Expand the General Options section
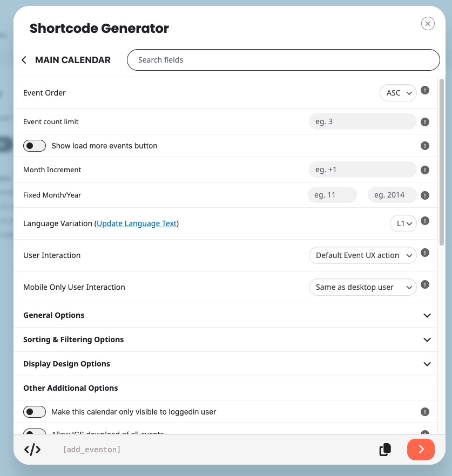Image resolution: width=452 pixels, height=476 pixels. pyautogui.click(x=225, y=315)
